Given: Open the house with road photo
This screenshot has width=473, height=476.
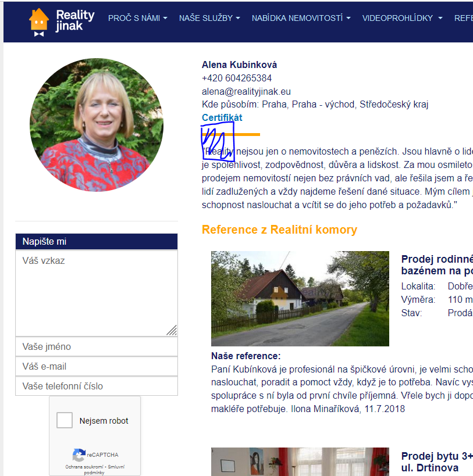Looking at the screenshot, I should (x=300, y=298).
